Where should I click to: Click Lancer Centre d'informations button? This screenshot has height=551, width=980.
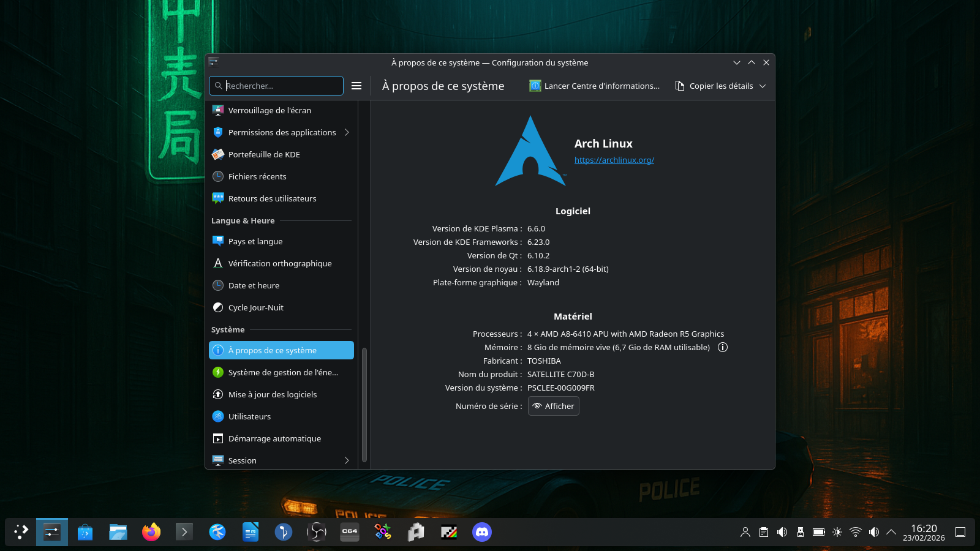[x=595, y=86]
